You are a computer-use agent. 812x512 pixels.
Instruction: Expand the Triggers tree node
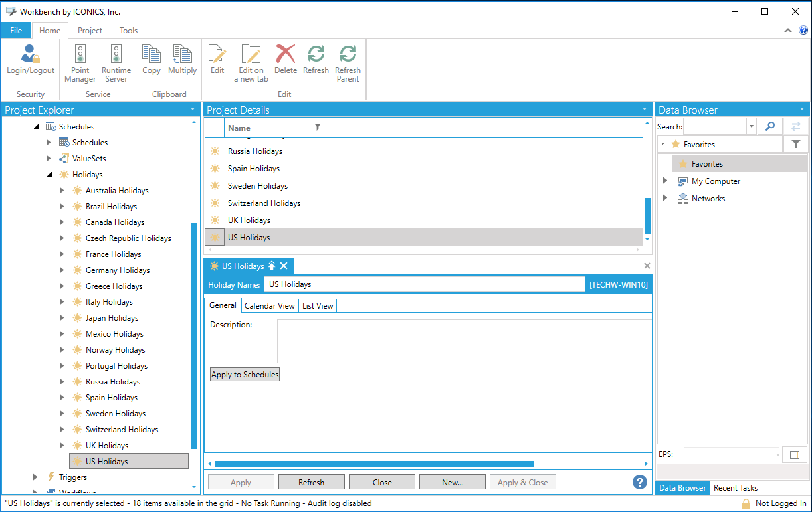pos(35,477)
